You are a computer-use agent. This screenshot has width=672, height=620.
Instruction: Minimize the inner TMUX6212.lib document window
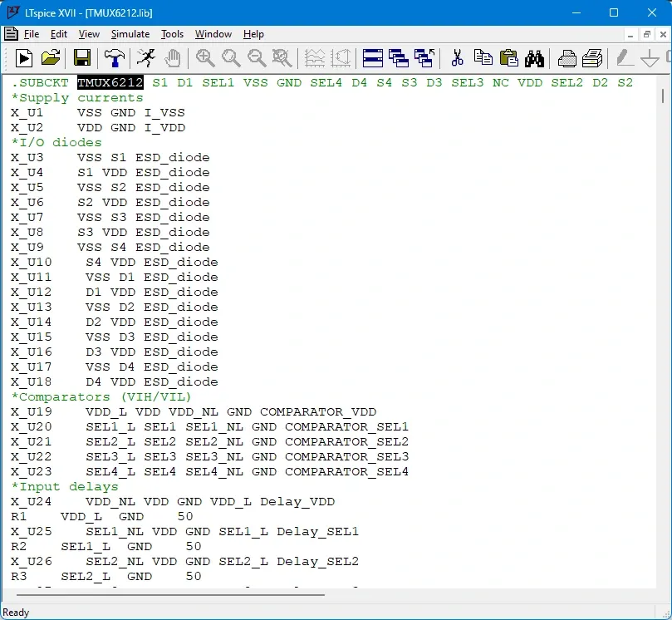pyautogui.click(x=630, y=35)
